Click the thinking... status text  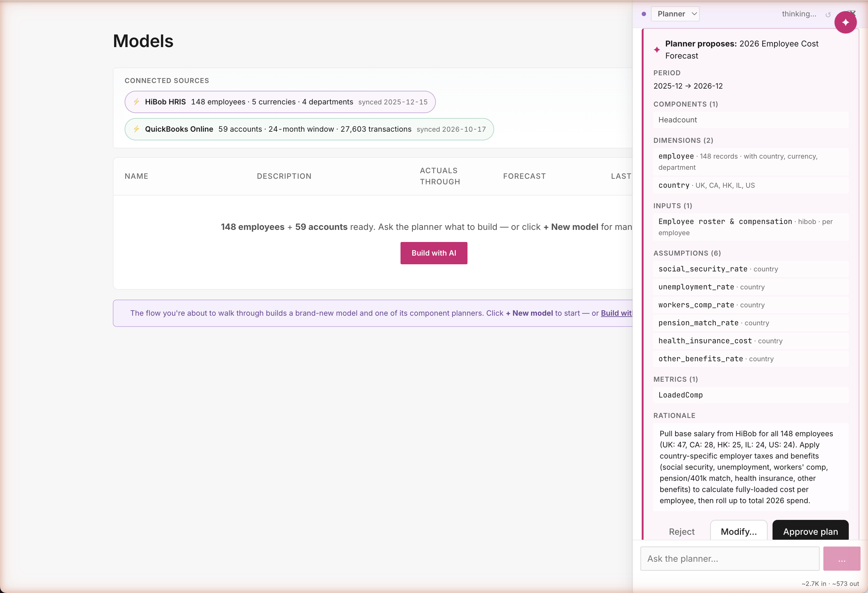click(x=799, y=14)
